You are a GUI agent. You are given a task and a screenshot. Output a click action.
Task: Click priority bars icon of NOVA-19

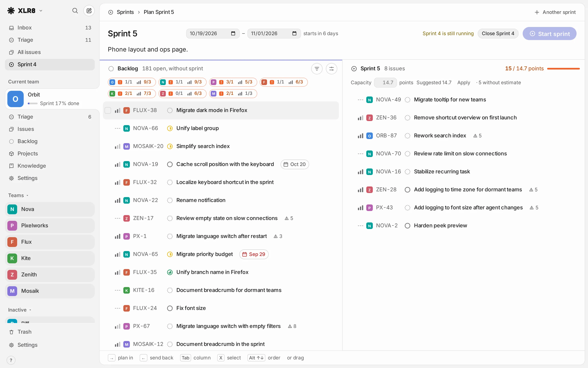[x=118, y=164]
